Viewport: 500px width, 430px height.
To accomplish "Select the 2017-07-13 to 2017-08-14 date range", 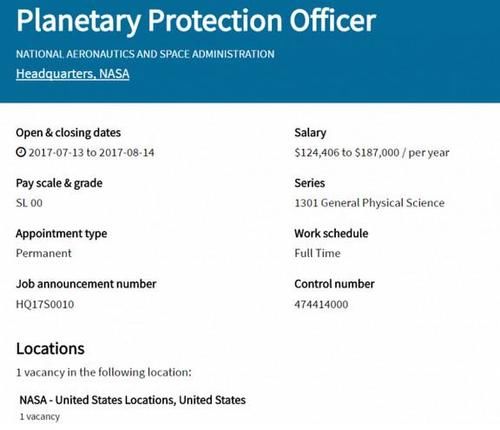I will pos(91,153).
